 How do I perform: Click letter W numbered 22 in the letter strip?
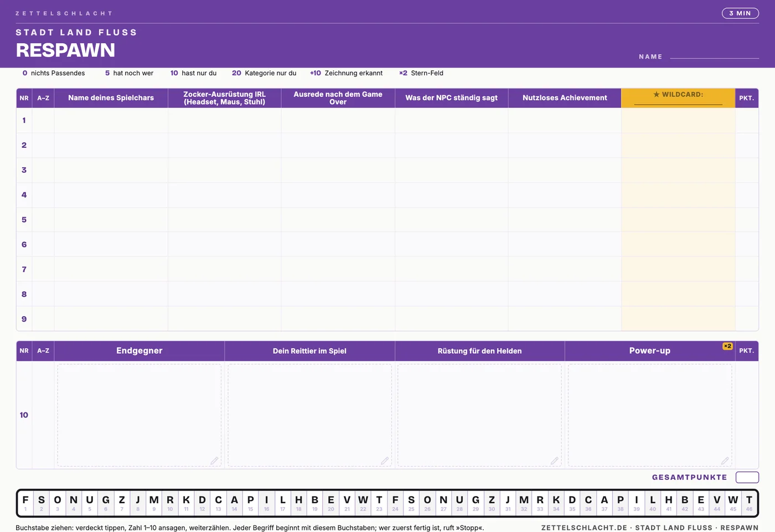pyautogui.click(x=363, y=503)
